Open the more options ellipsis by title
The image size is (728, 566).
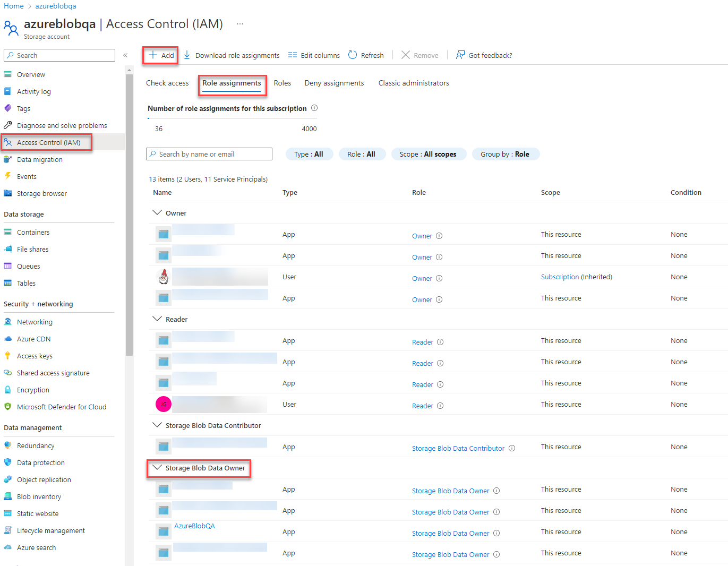[240, 24]
